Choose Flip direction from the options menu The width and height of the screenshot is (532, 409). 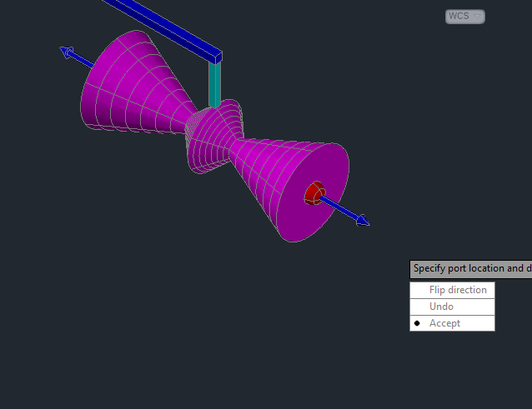click(452, 290)
